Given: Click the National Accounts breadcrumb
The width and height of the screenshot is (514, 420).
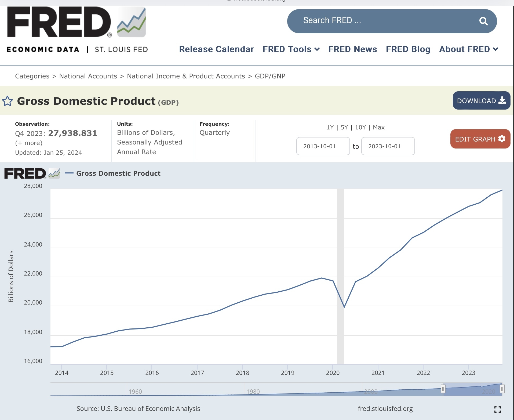Looking at the screenshot, I should 88,76.
